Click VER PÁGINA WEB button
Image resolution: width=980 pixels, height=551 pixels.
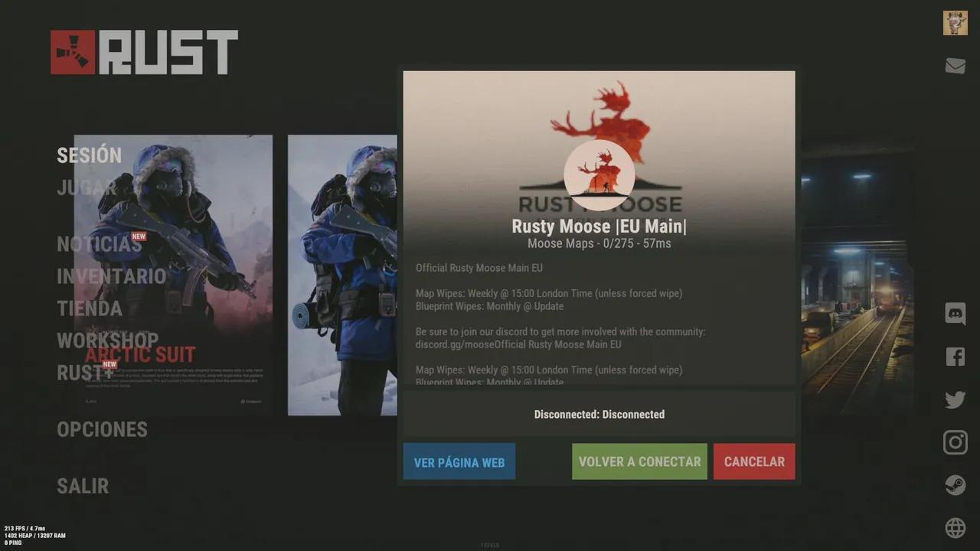pyautogui.click(x=459, y=461)
